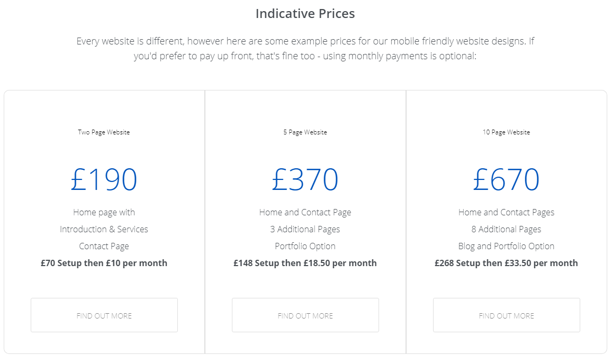Click the intro paragraph about monthly payments

(x=305, y=48)
